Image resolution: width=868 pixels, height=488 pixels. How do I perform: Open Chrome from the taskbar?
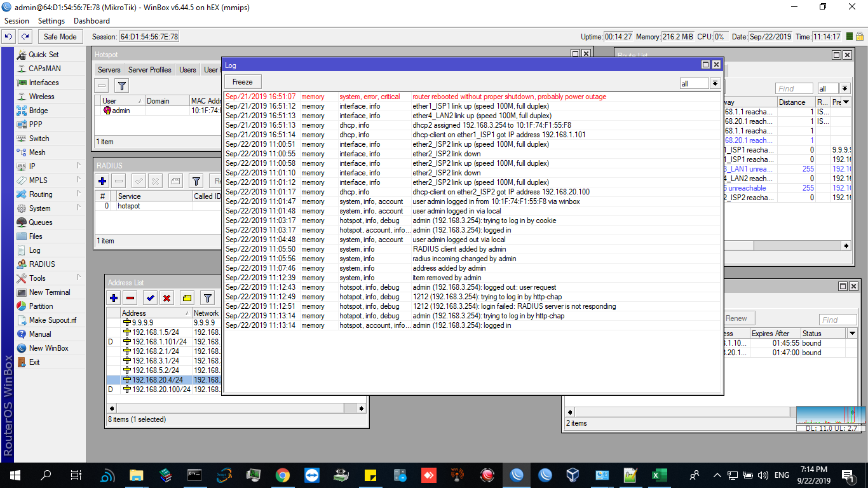283,475
